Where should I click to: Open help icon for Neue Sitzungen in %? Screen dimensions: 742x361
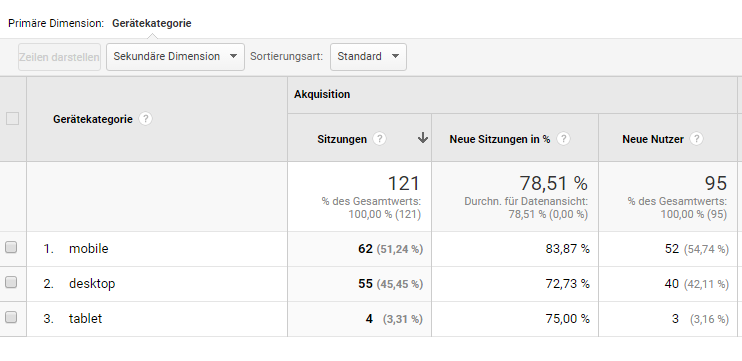click(x=563, y=139)
